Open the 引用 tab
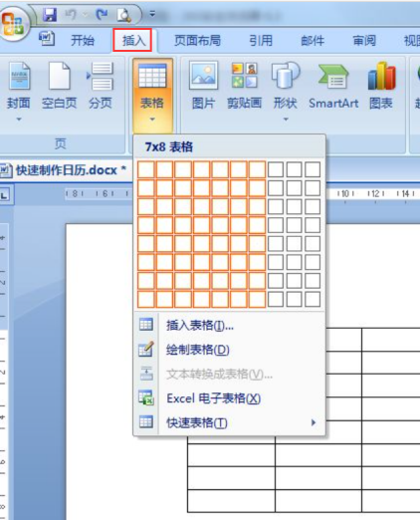 pyautogui.click(x=261, y=41)
